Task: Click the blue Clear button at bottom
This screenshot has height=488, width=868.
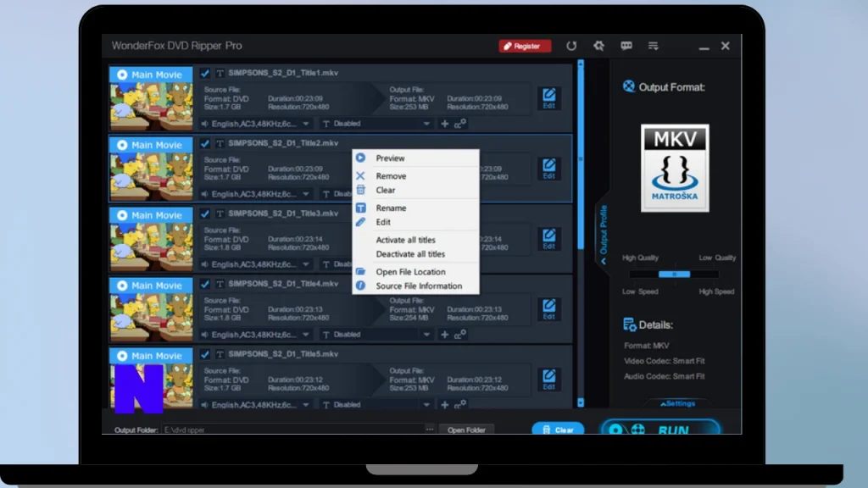Action: 558,430
